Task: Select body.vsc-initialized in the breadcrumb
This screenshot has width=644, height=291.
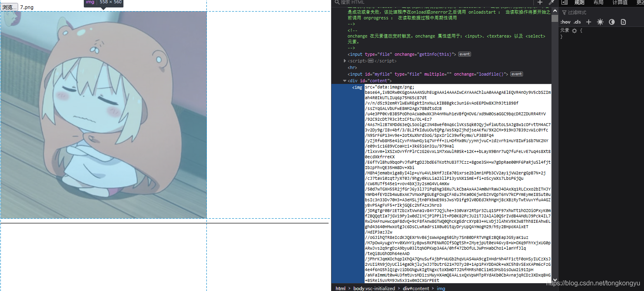Action: 374,288
